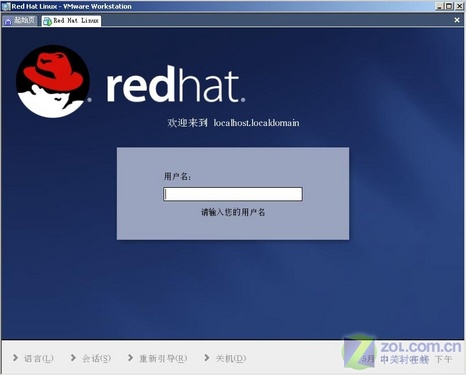The width and height of the screenshot is (466, 375).
Task: Click the VMware Workstation title bar icon
Action: click(x=6, y=6)
